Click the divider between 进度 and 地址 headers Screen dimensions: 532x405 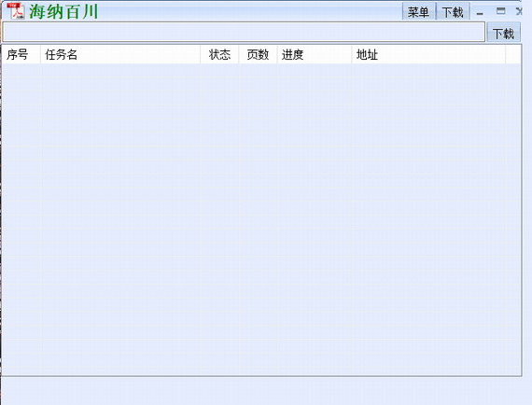[352, 54]
